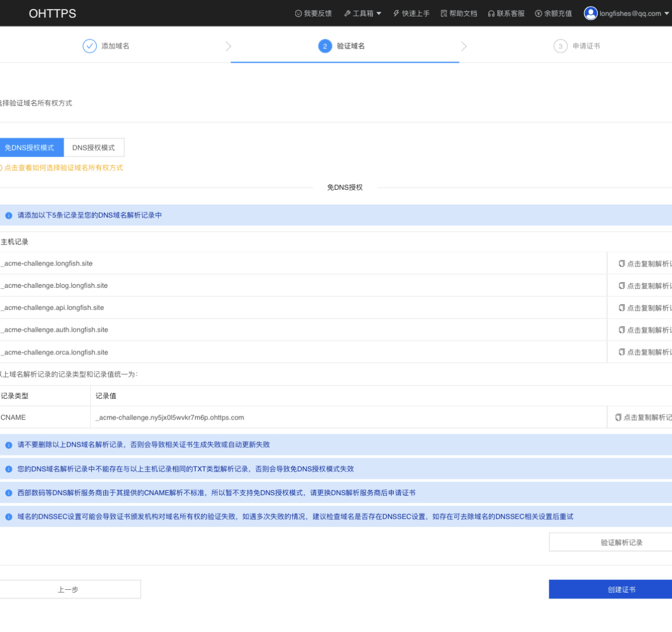Click the 联系客服 headset icon
This screenshot has height=632, width=672.
tap(491, 14)
